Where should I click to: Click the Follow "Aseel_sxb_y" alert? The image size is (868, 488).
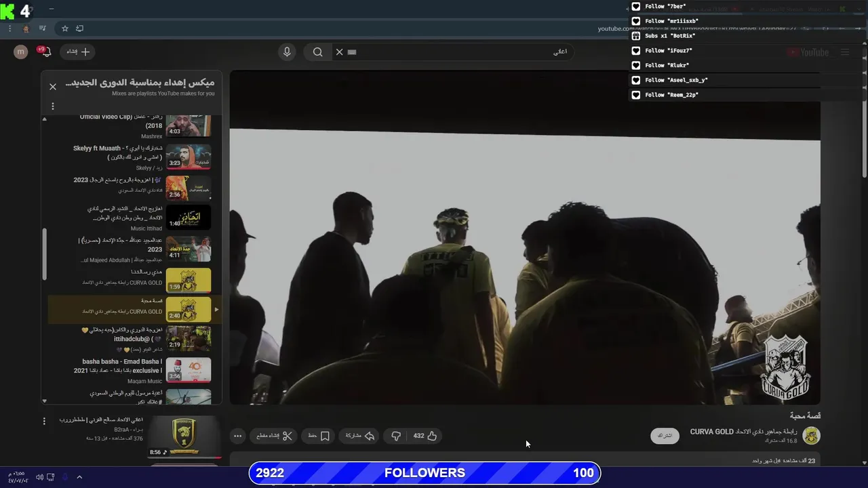[669, 80]
